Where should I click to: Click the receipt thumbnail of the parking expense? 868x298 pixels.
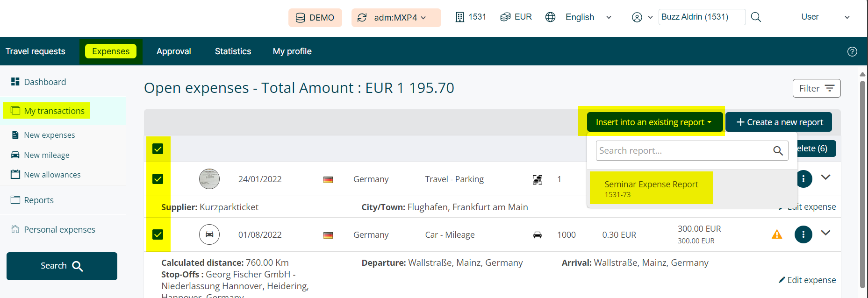pyautogui.click(x=209, y=179)
